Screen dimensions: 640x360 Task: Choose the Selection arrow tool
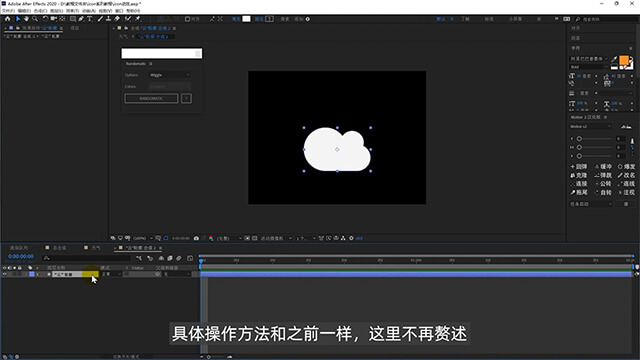click(x=18, y=19)
